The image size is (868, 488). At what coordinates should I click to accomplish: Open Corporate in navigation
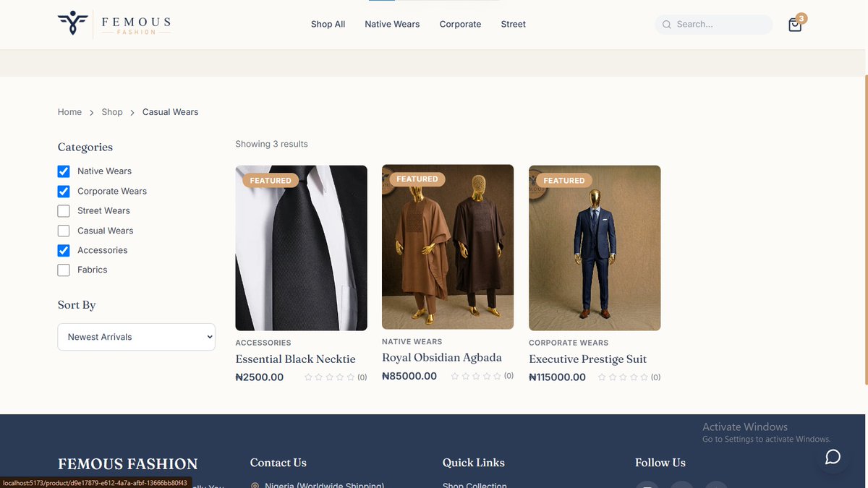(x=460, y=25)
